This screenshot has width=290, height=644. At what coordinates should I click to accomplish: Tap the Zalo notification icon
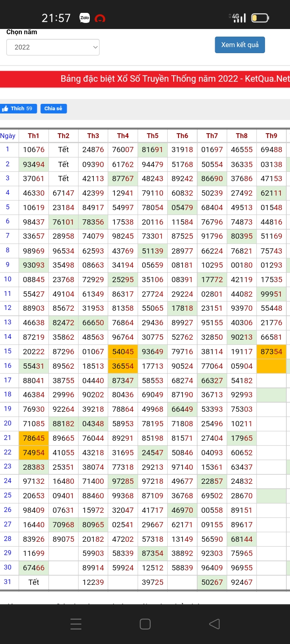point(85,18)
